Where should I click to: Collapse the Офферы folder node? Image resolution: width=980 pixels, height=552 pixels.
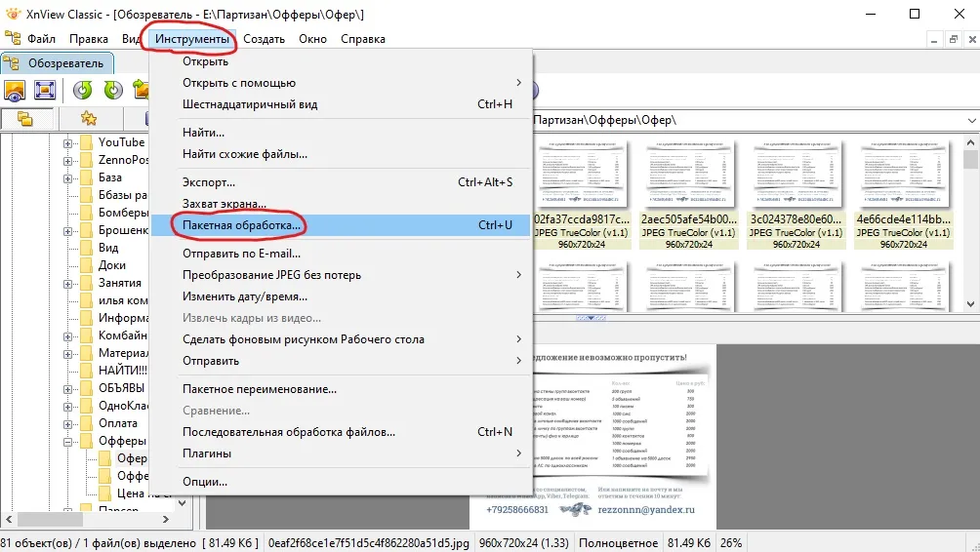[x=67, y=442]
